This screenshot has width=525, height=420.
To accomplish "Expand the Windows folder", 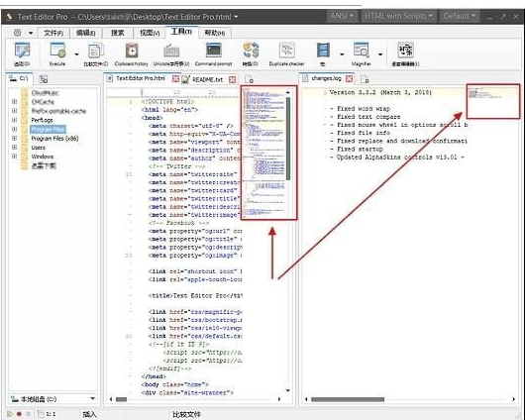I will coord(15,157).
